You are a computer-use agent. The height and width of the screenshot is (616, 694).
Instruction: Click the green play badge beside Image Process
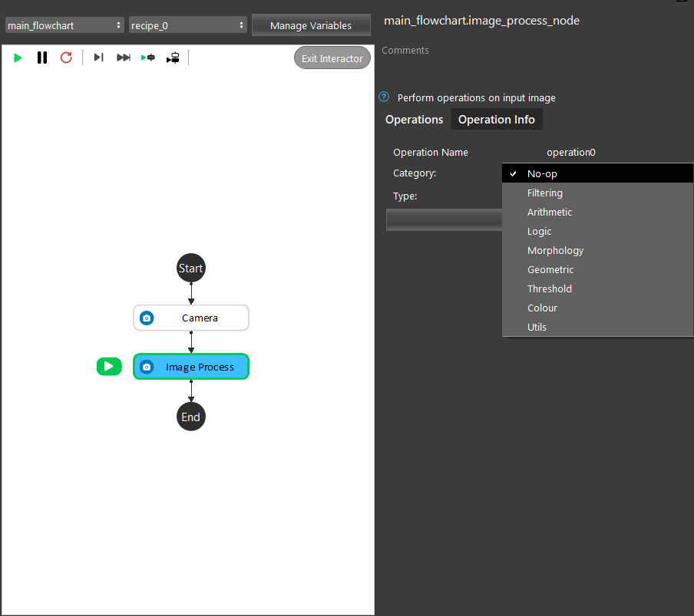coord(109,367)
